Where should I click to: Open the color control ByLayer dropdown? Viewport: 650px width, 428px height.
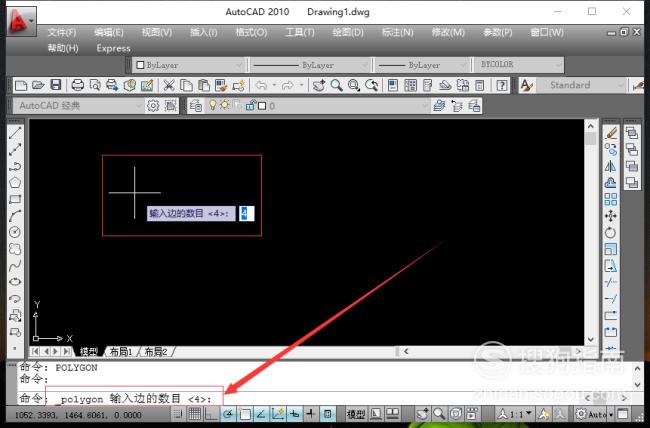pyautogui.click(x=190, y=65)
